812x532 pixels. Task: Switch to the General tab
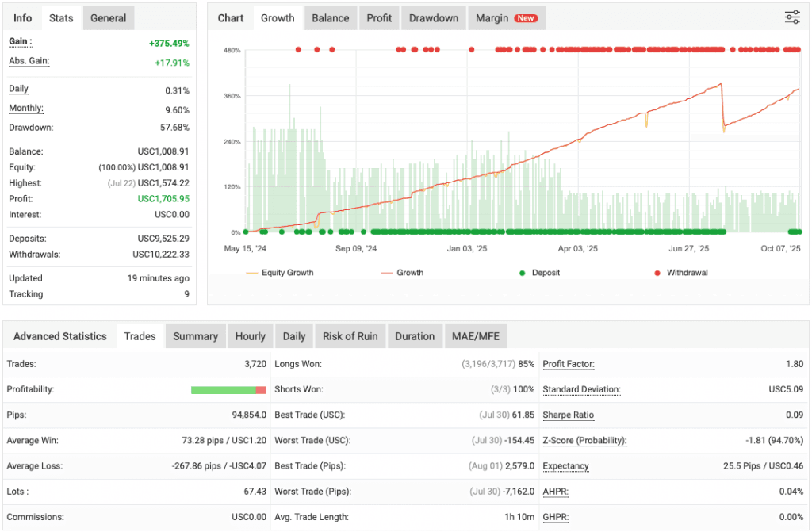(108, 17)
